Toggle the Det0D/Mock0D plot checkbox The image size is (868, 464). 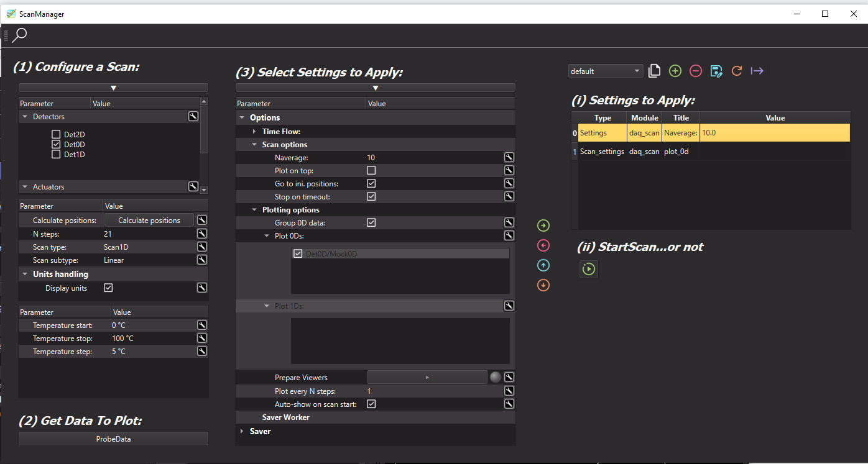pyautogui.click(x=298, y=253)
